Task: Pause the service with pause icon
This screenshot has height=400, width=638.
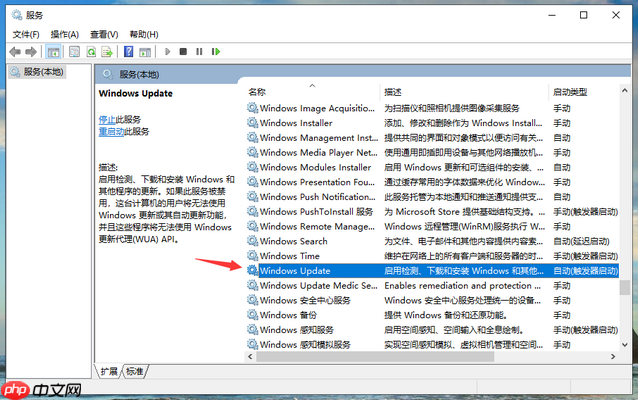Action: [x=199, y=52]
